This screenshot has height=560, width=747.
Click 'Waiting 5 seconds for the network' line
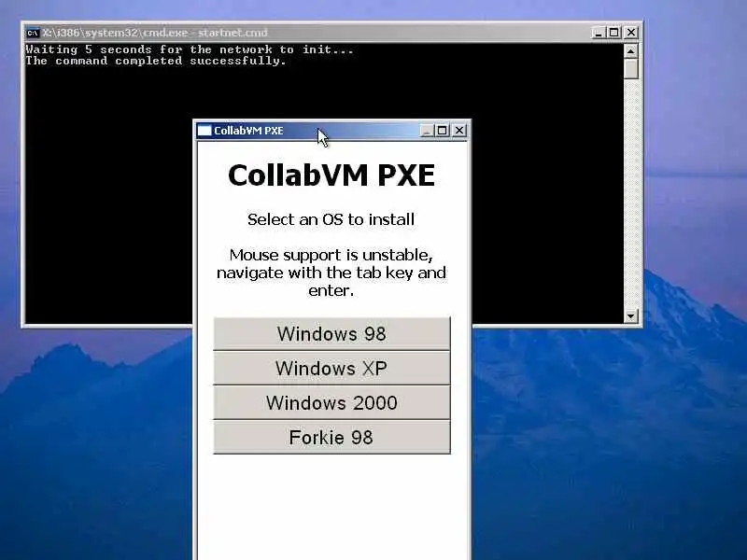point(190,49)
